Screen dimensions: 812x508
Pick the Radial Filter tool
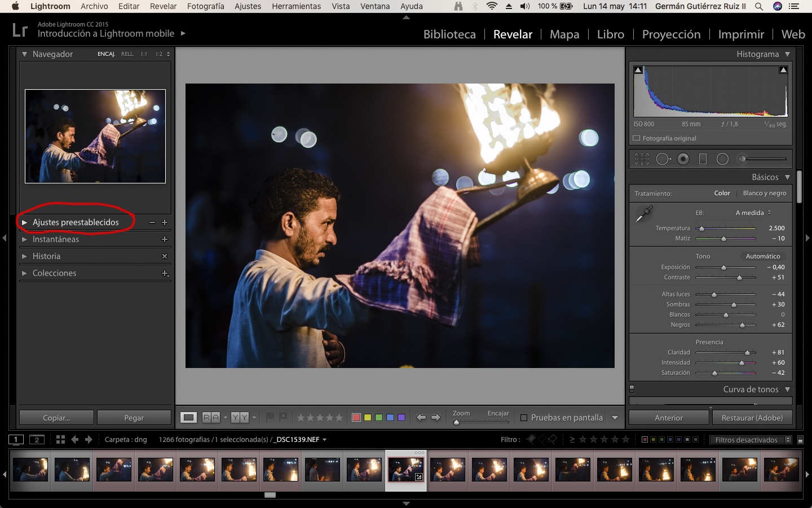tap(722, 159)
